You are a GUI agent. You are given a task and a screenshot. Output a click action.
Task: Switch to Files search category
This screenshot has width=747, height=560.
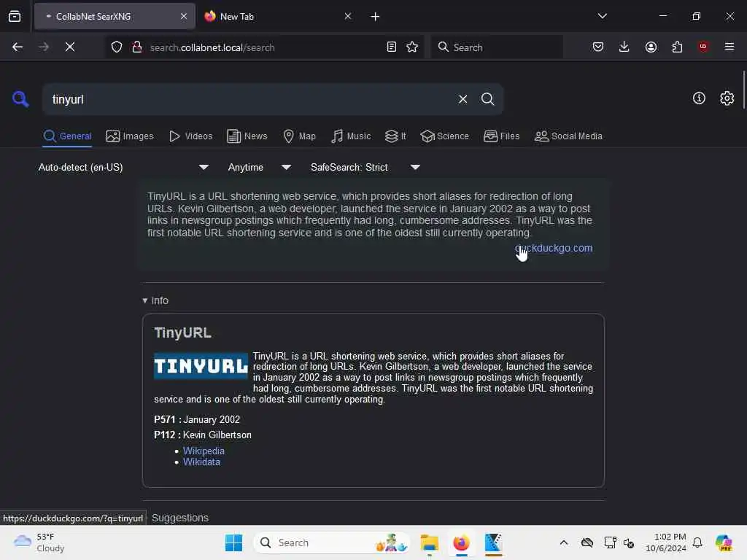(x=501, y=136)
